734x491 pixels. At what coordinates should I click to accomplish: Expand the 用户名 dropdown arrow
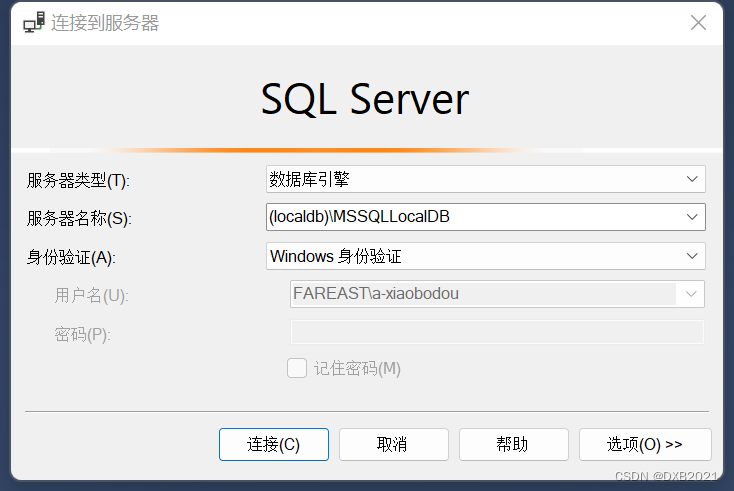691,294
